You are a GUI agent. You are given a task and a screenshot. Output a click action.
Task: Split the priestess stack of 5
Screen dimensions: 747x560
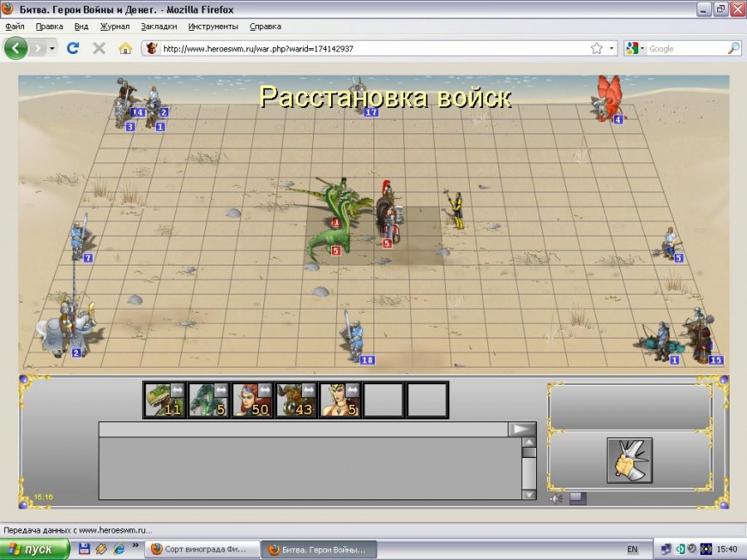coord(352,391)
